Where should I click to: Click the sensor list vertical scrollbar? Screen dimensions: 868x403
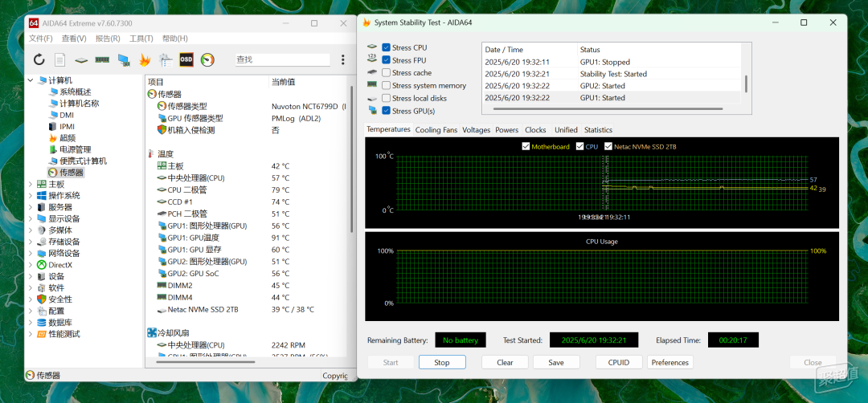[351, 159]
